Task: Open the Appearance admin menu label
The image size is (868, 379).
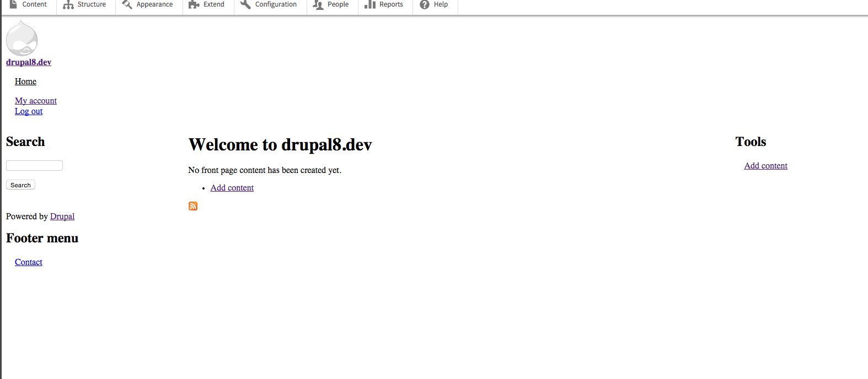Action: pos(154,4)
